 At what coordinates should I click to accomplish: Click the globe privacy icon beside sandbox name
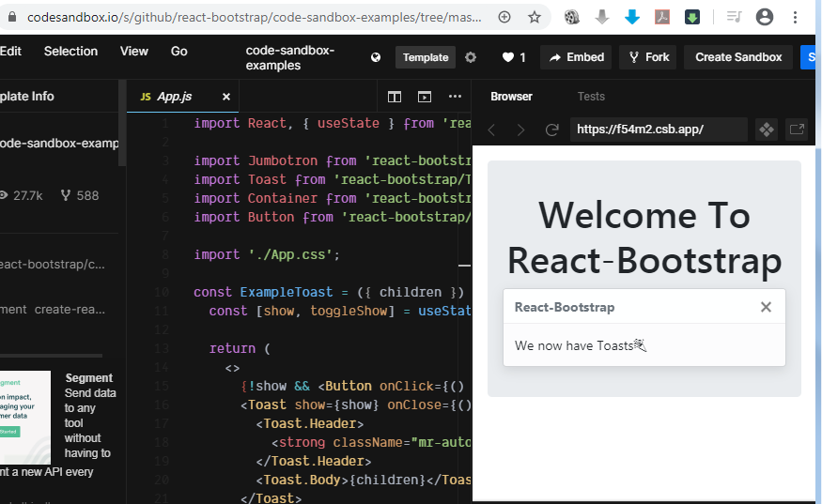click(x=376, y=57)
